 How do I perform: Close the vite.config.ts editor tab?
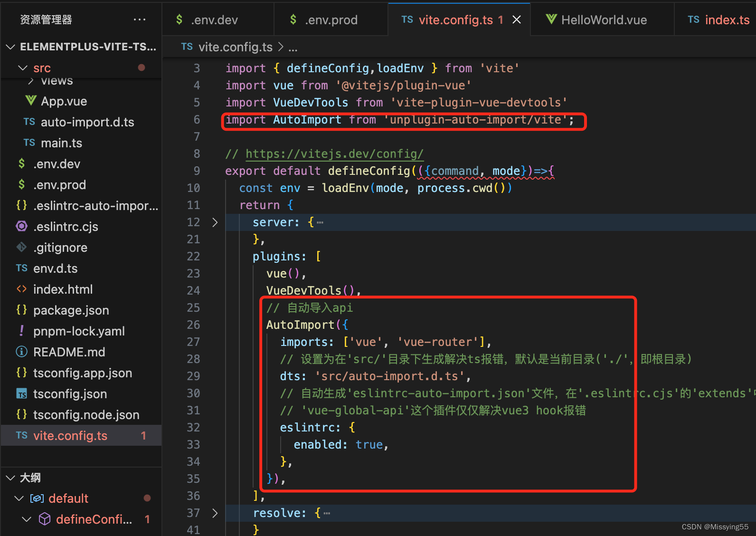[517, 19]
